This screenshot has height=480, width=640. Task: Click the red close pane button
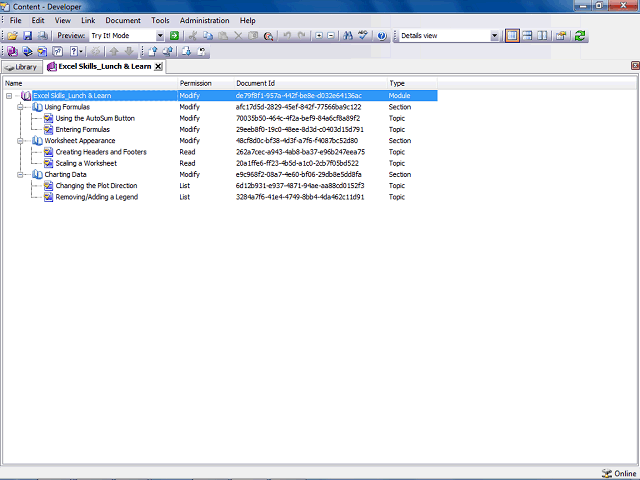click(x=635, y=65)
